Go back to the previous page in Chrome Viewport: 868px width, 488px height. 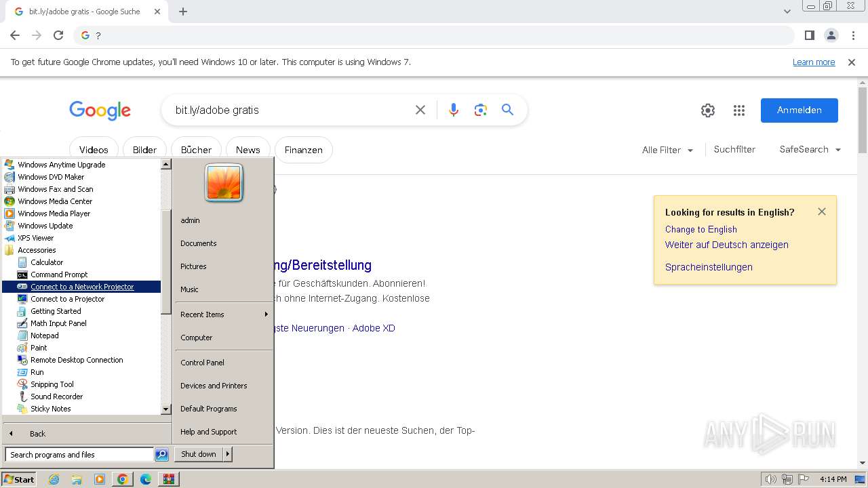coord(15,35)
